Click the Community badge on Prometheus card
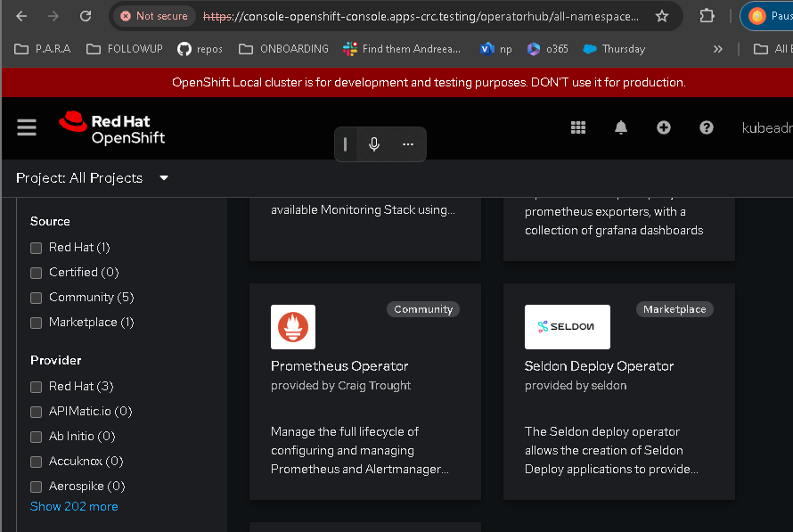Image resolution: width=793 pixels, height=532 pixels. point(423,309)
